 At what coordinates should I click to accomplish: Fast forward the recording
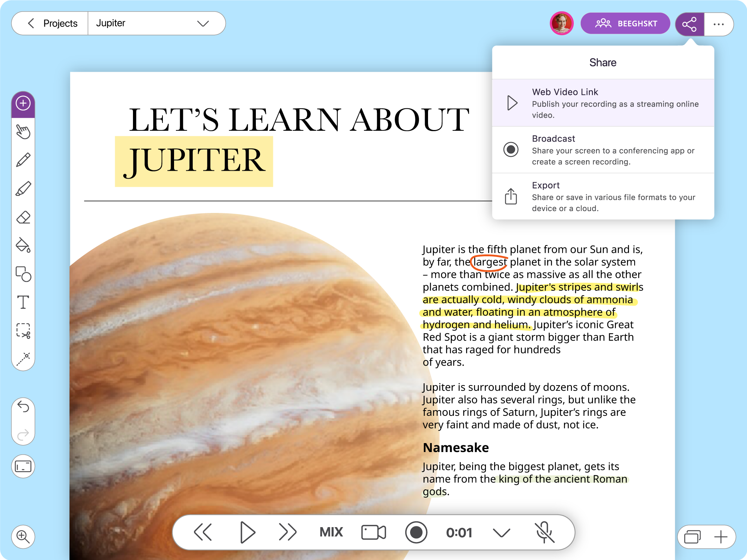pyautogui.click(x=288, y=532)
